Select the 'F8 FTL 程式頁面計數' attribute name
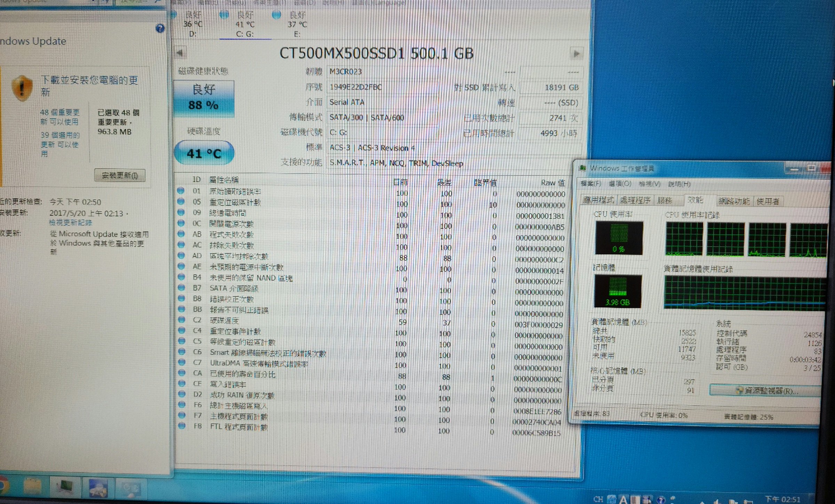 (239, 427)
